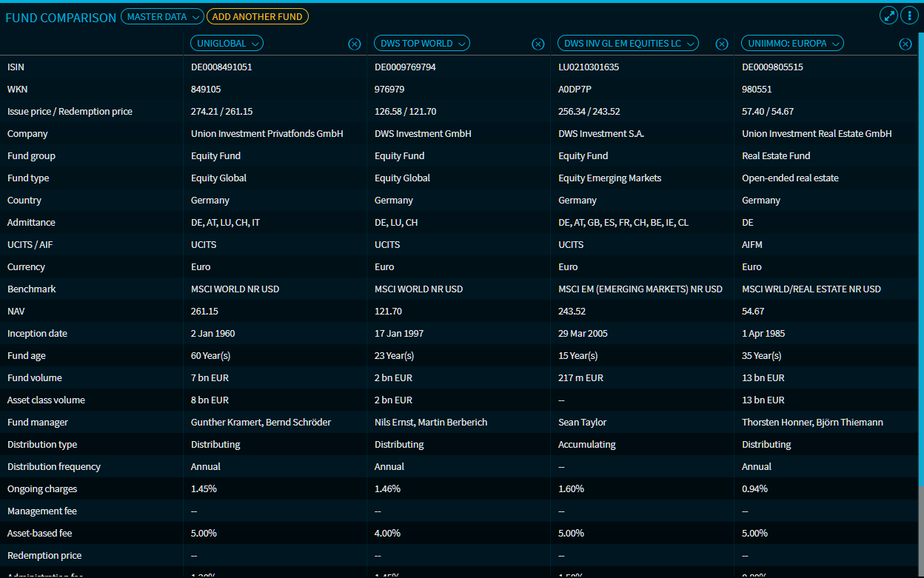924x578 pixels.
Task: Open the UNIGLOBAL fund selector dropdown
Action: coord(228,44)
